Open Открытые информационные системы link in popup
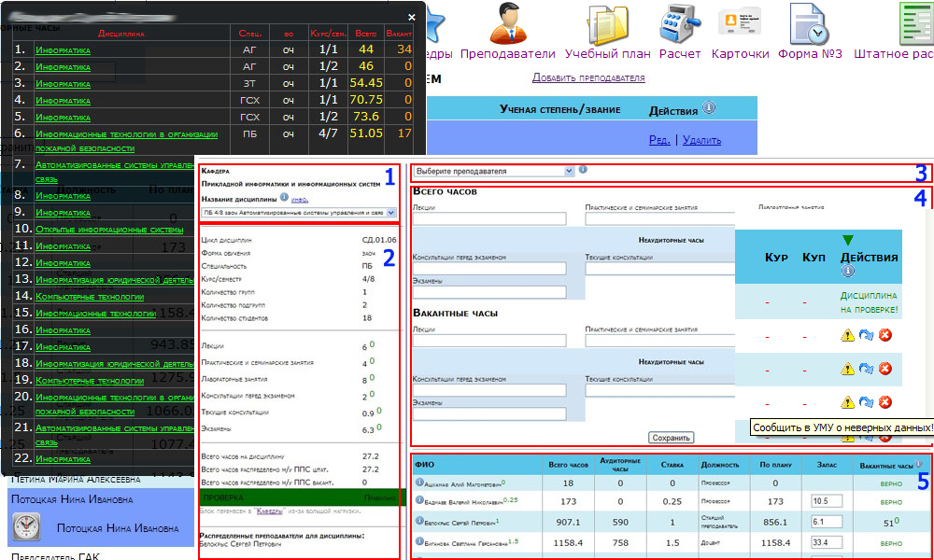934x560 pixels. coord(109,230)
